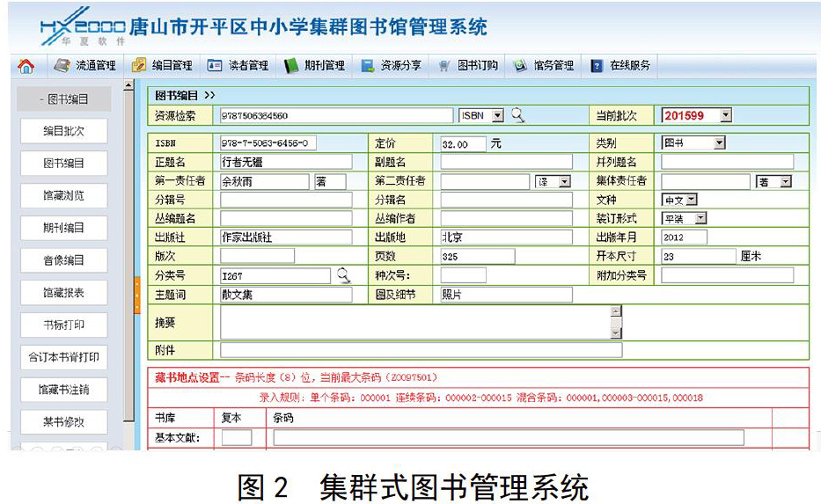Image resolution: width=821 pixels, height=504 pixels.
Task: Open the 流通管理 menu
Action: click(x=96, y=65)
